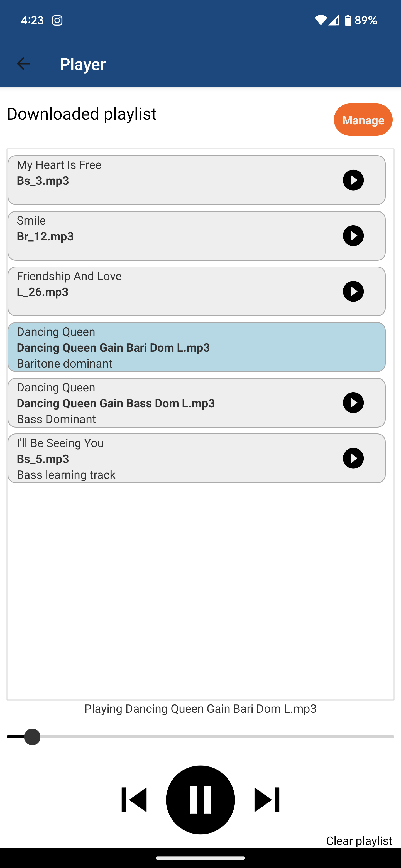Select the highlighted Baritone dominant track item
The width and height of the screenshot is (401, 868).
[196, 347]
